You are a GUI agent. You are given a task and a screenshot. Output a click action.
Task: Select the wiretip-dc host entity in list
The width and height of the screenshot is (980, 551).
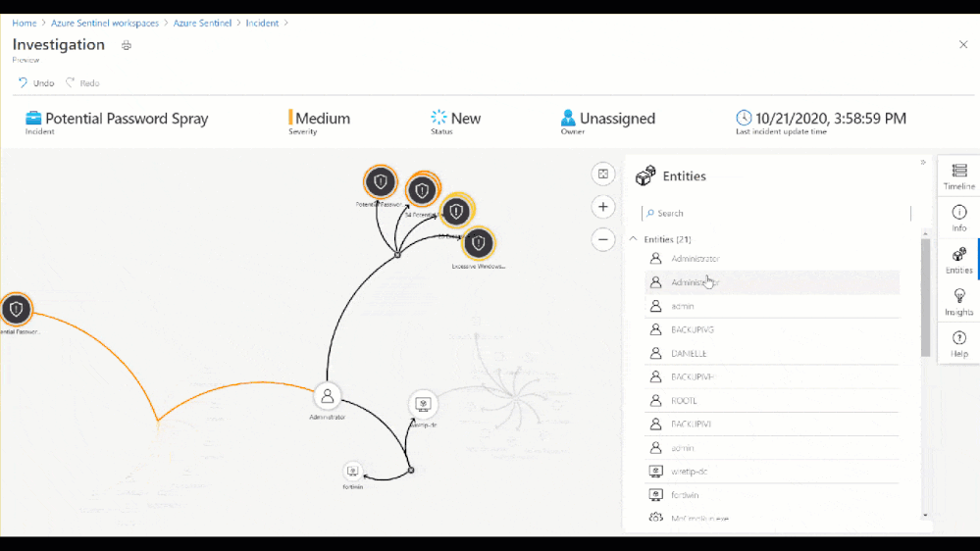pos(772,472)
